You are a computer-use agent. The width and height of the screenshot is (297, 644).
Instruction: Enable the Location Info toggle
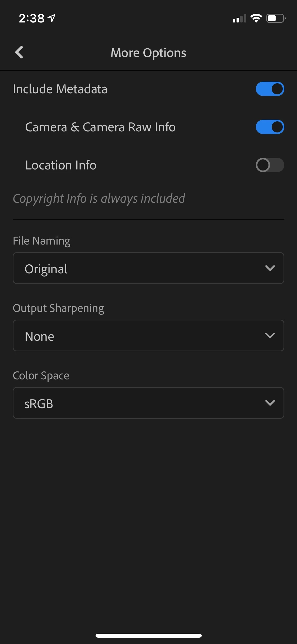click(270, 165)
